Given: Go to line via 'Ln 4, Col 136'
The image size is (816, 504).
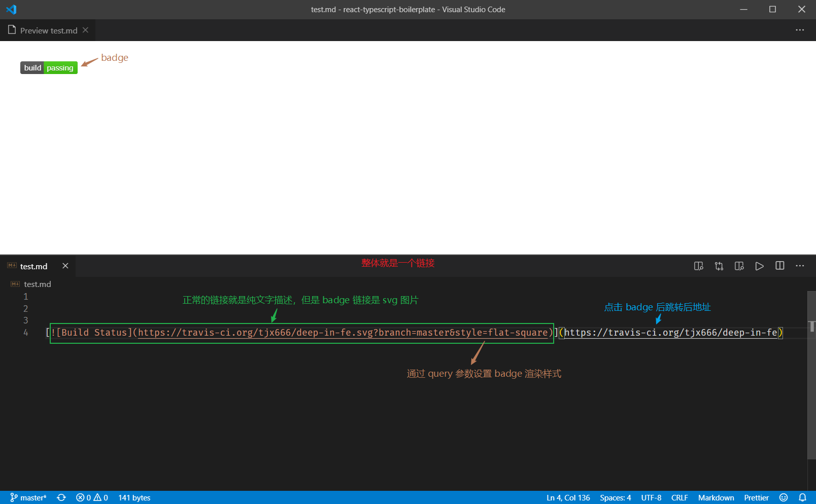Looking at the screenshot, I should (568, 498).
